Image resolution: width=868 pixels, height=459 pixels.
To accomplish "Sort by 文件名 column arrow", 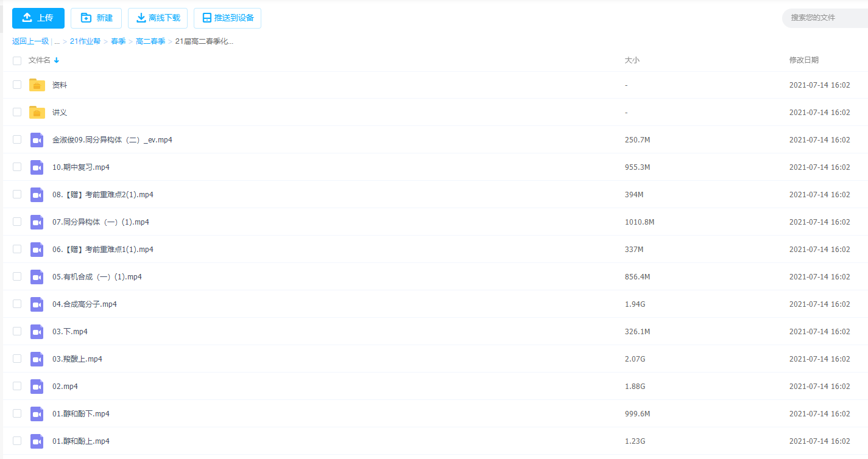I will (57, 60).
